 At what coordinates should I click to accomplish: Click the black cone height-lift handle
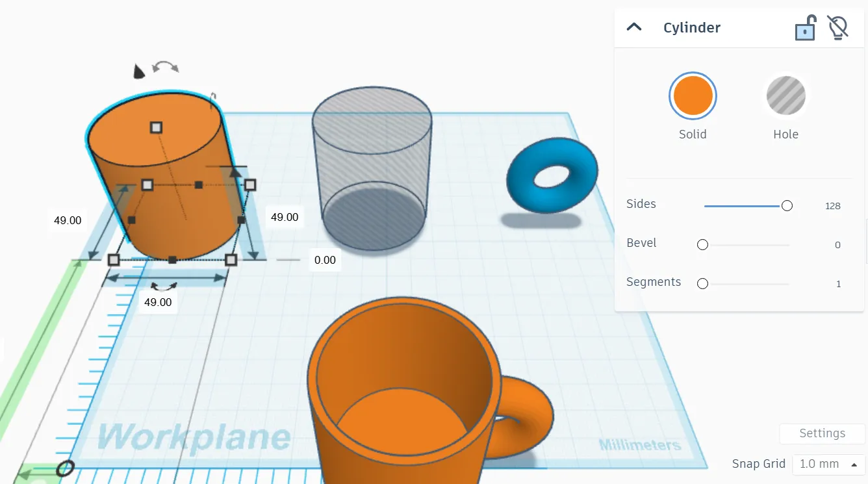coord(138,71)
